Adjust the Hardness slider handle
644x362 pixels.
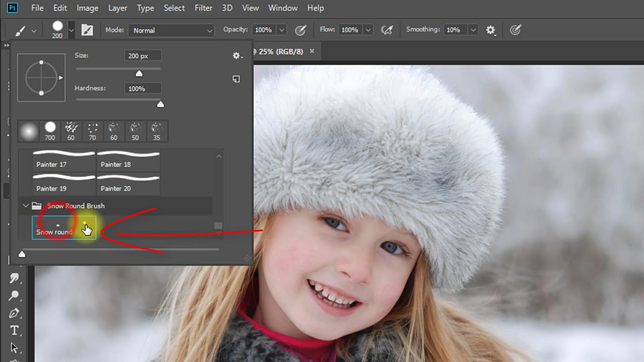[x=160, y=105]
